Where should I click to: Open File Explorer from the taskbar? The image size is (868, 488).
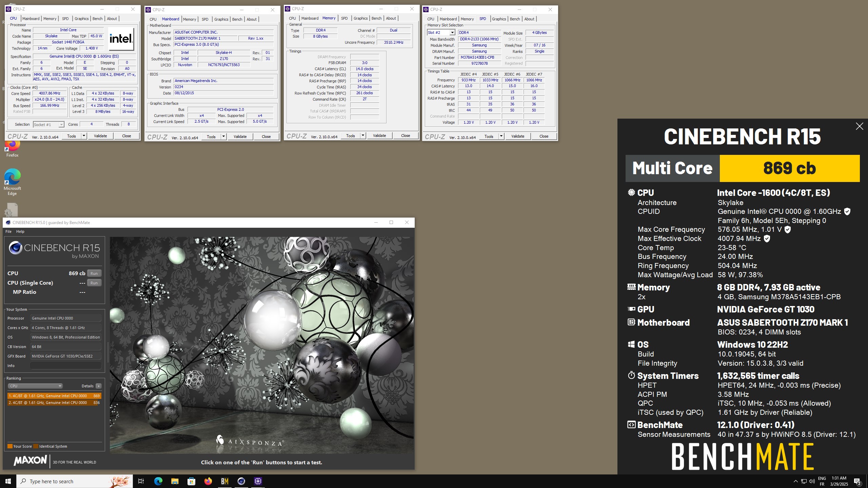(x=175, y=481)
